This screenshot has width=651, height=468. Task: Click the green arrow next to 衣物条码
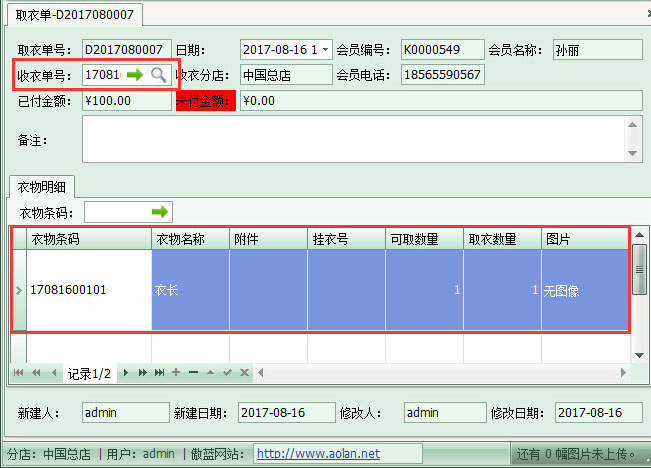(160, 212)
